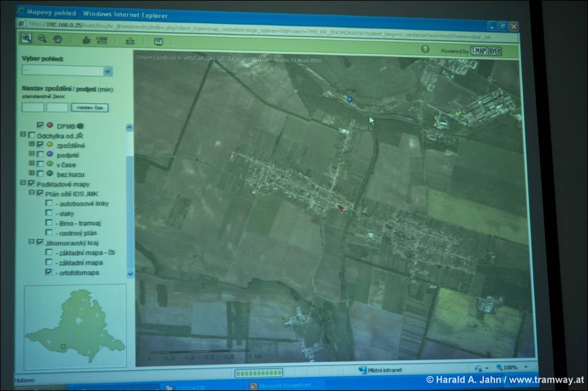Click the 1:500 scale tool icon
The image size is (588, 391).
[101, 41]
